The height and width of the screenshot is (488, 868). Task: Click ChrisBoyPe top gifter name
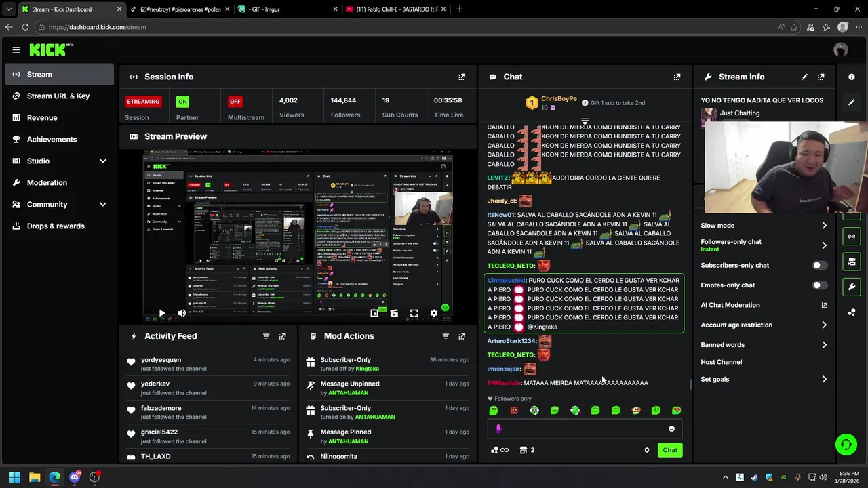(559, 99)
